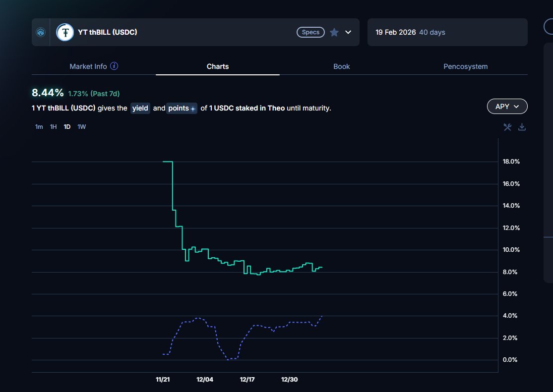
Task: Select the Charts tab
Action: 218,66
